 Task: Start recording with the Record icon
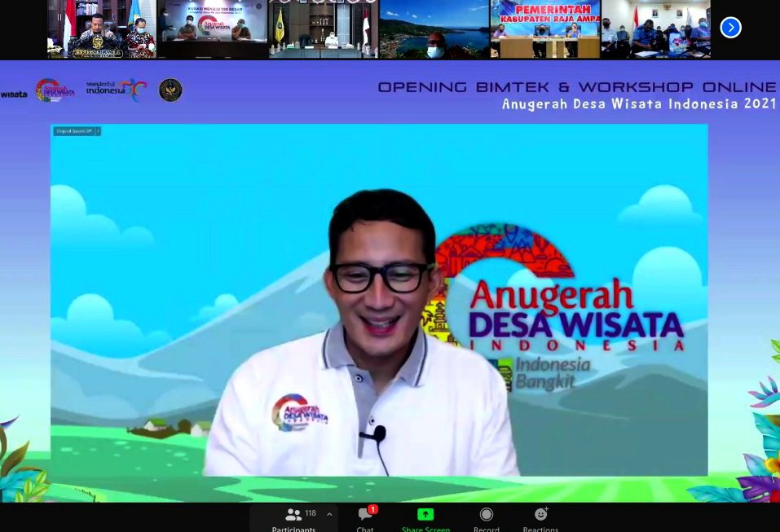486,514
